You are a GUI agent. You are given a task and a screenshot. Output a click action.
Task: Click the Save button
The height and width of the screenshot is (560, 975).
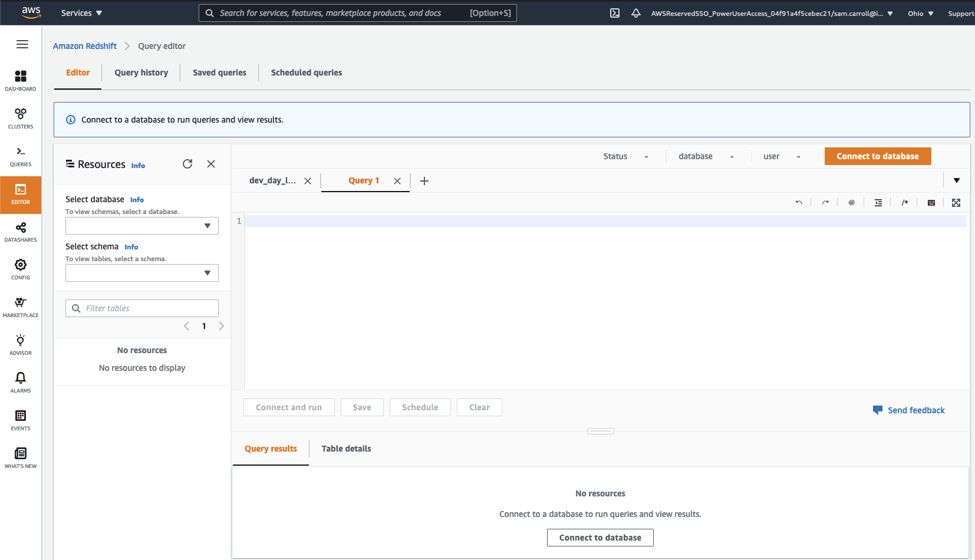362,407
